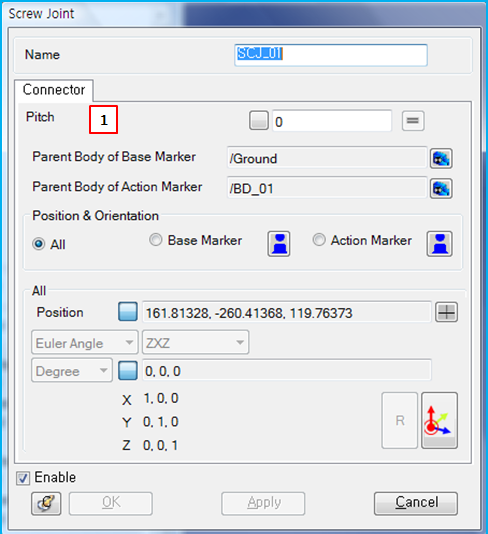
Task: Click the Position picker crosshair button
Action: [446, 312]
